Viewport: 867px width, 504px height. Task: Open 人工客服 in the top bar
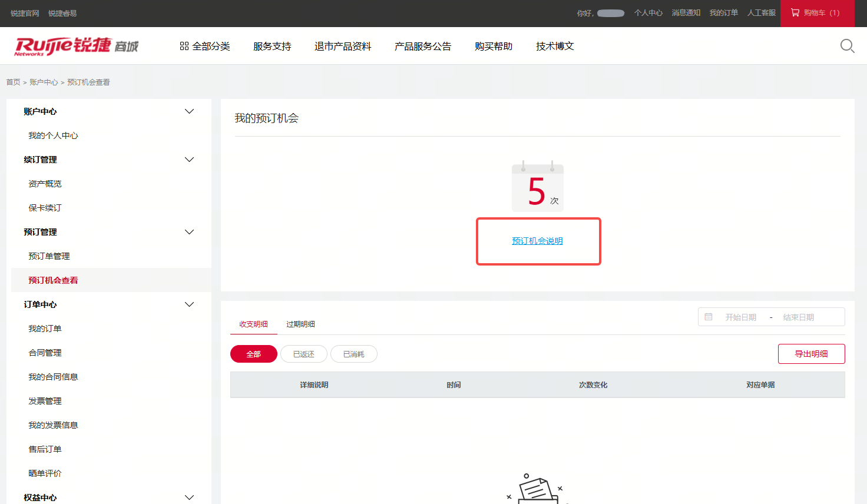click(761, 13)
